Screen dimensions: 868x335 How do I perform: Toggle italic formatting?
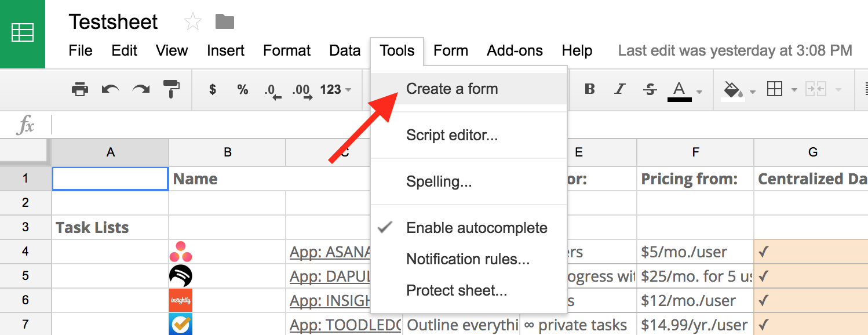click(x=619, y=89)
